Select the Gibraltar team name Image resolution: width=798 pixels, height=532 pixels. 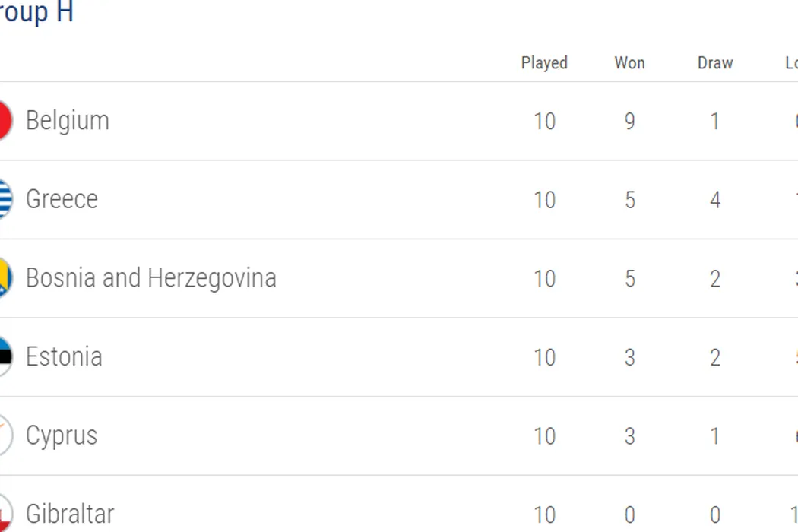pos(70,515)
